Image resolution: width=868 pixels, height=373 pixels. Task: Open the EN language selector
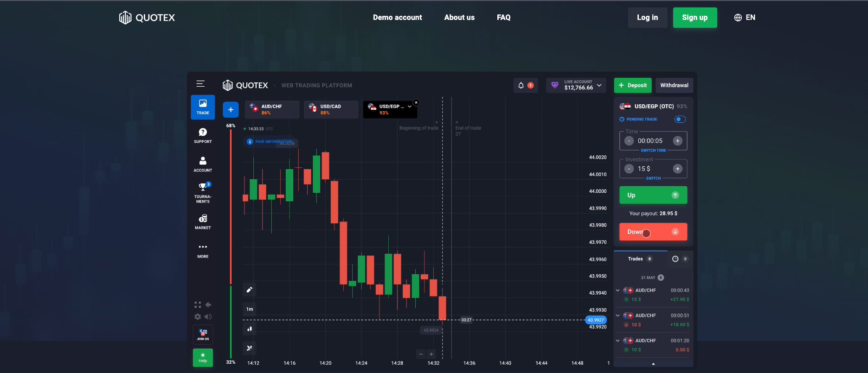(x=745, y=18)
